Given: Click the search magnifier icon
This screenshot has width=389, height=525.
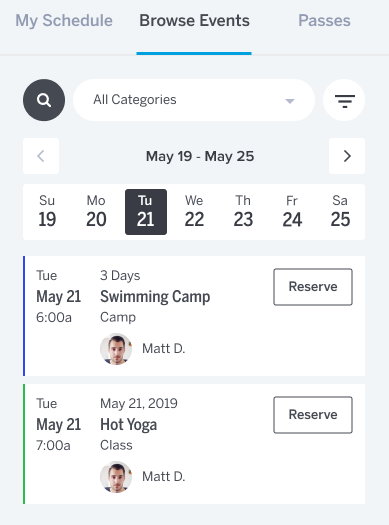Looking at the screenshot, I should (x=44, y=100).
